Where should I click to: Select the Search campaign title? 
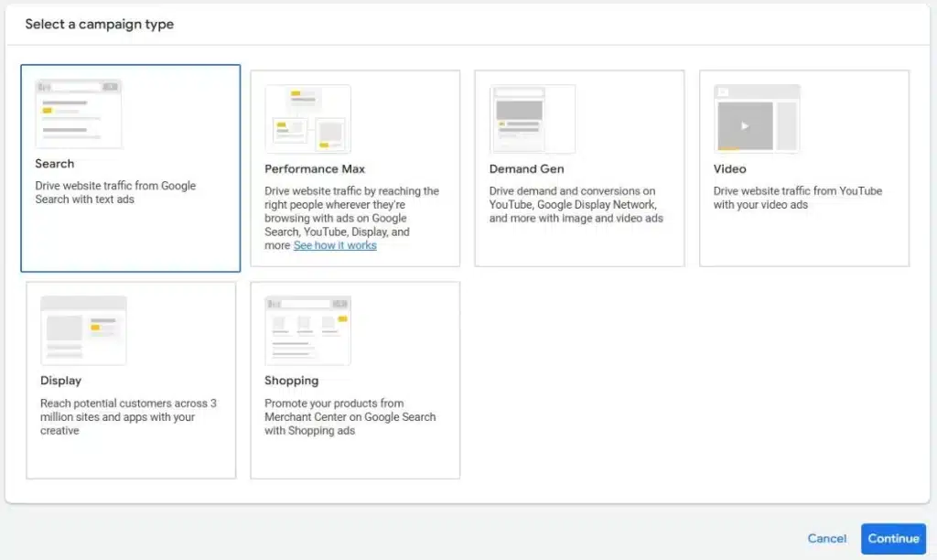tap(54, 164)
